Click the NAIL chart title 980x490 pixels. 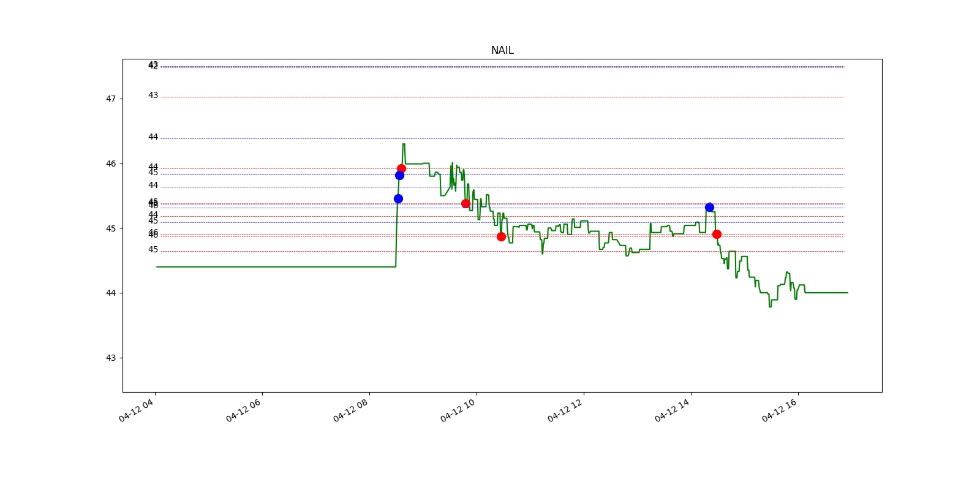click(502, 50)
